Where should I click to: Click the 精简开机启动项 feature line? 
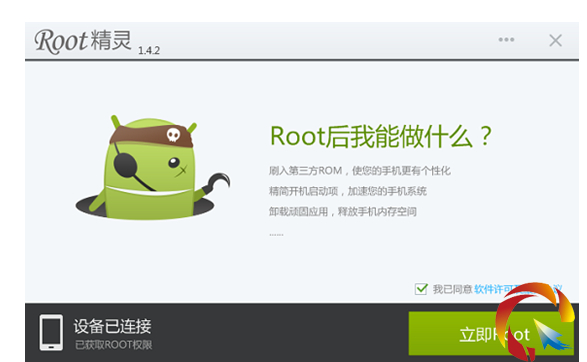click(348, 191)
